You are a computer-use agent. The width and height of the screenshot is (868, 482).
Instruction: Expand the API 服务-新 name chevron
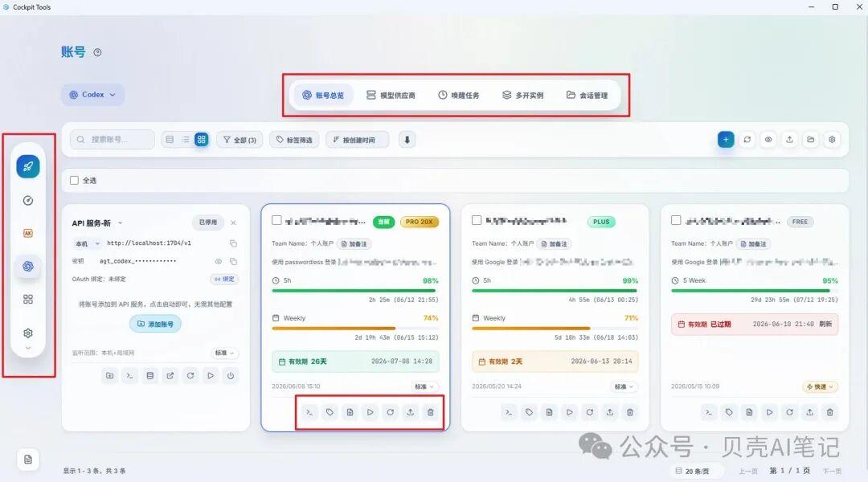pyautogui.click(x=120, y=223)
